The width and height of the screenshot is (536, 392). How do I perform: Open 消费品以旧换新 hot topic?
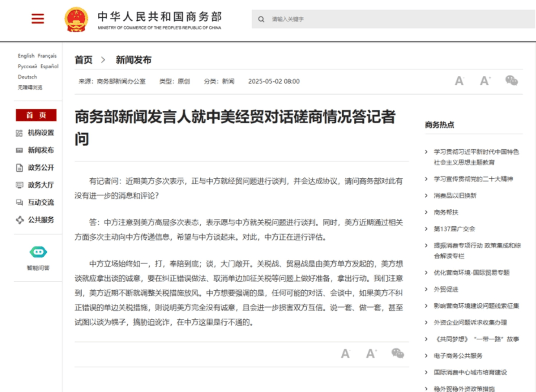click(455, 196)
